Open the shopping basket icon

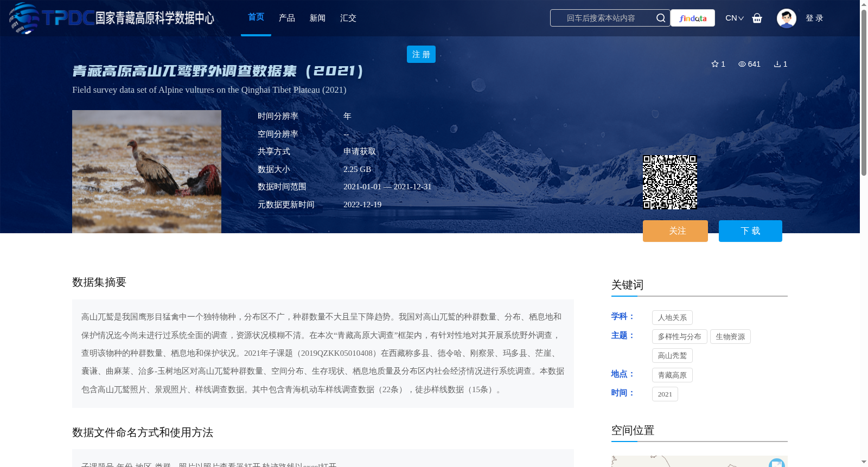757,18
